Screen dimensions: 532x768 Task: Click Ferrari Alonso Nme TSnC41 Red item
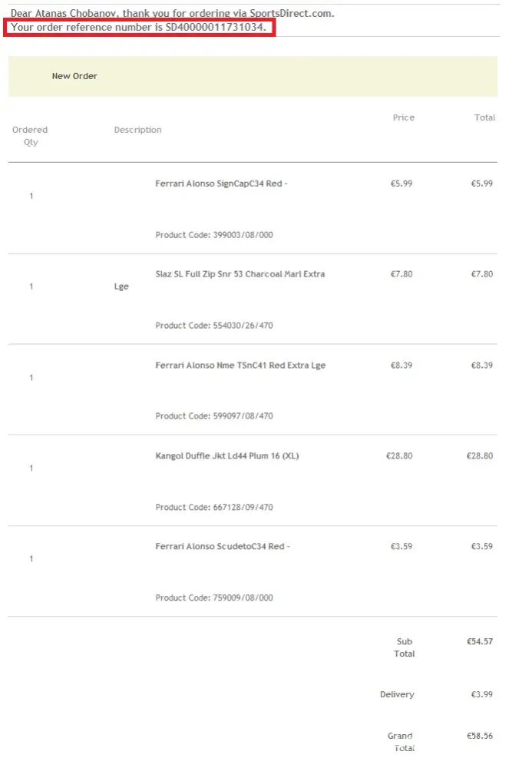(240, 366)
